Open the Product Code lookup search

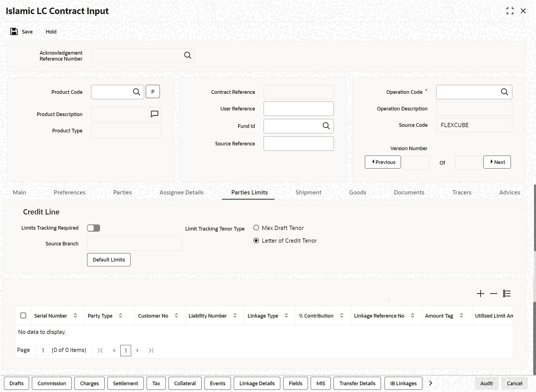136,92
